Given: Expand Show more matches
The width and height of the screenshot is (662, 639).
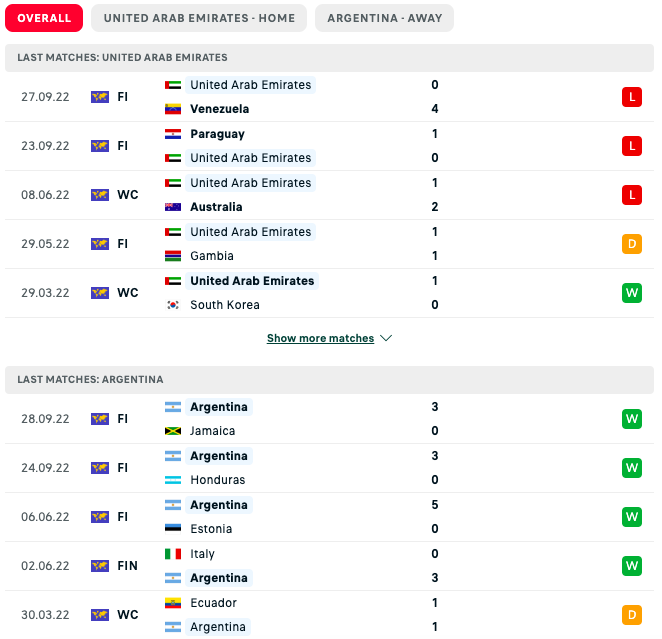Looking at the screenshot, I should [x=320, y=339].
